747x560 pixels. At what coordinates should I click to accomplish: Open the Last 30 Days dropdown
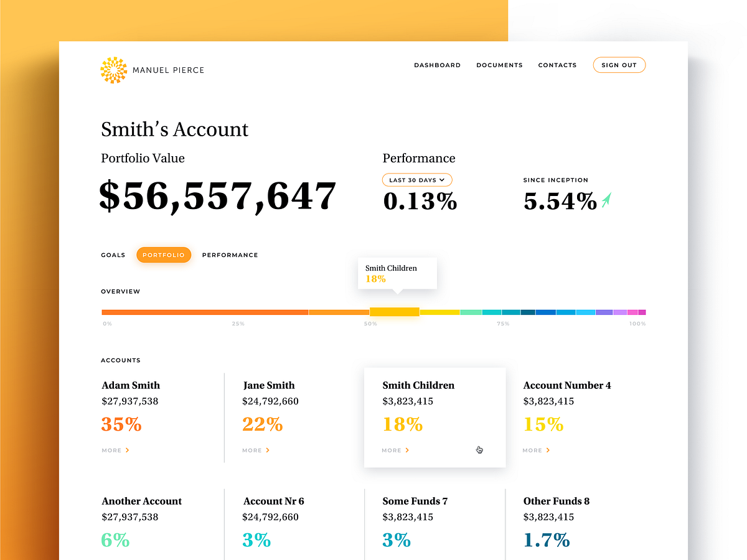coord(417,180)
